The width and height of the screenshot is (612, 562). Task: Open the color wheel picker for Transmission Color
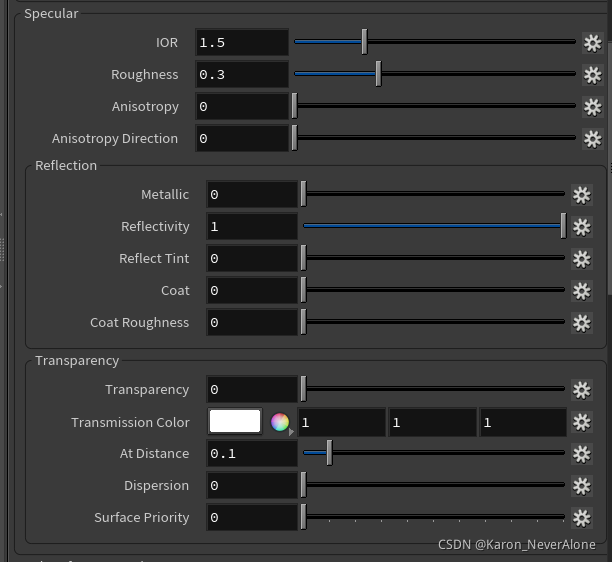coord(280,422)
